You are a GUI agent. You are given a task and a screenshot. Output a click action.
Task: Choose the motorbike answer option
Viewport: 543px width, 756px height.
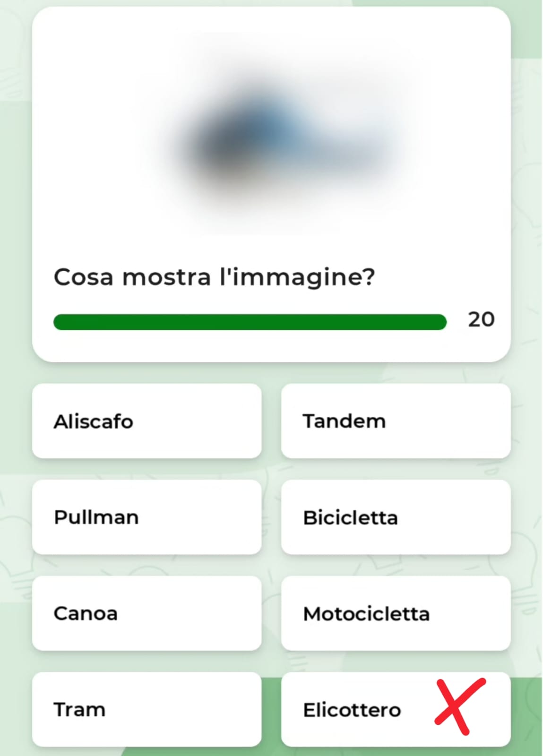click(x=396, y=613)
